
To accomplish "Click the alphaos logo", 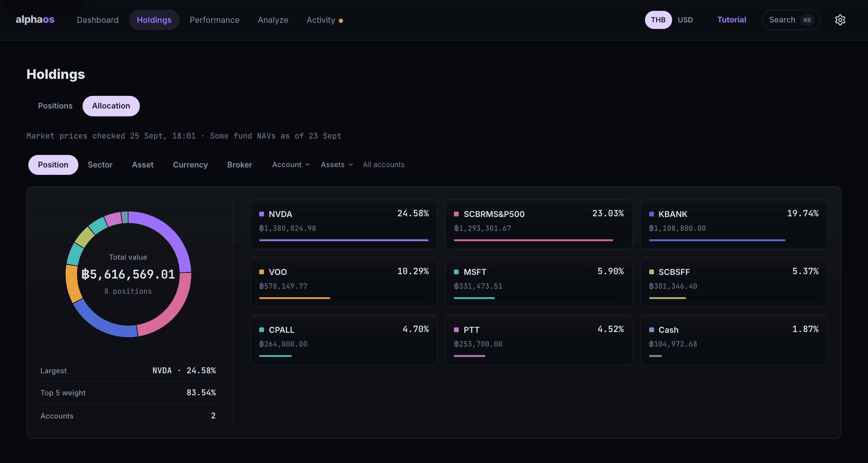I will 35,20.
